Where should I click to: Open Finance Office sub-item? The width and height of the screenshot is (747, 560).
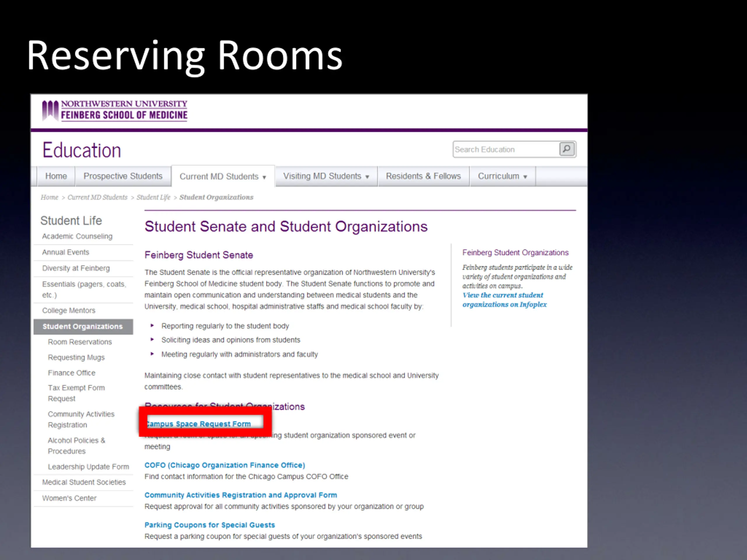coord(71,373)
